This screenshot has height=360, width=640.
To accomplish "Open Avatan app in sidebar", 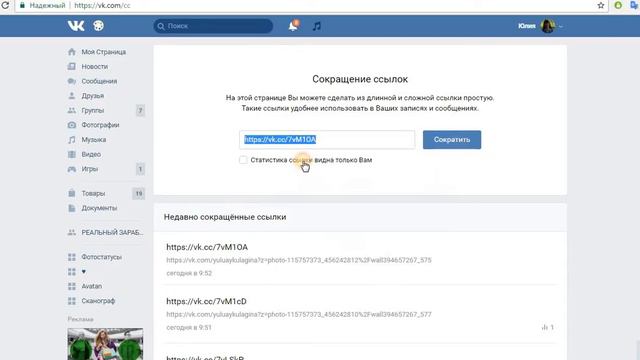I will point(92,286).
